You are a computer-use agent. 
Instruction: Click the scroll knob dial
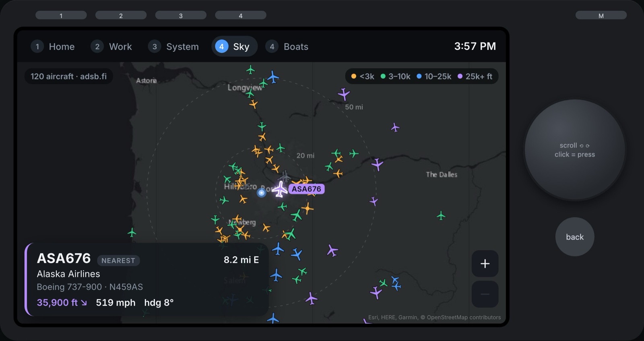575,150
